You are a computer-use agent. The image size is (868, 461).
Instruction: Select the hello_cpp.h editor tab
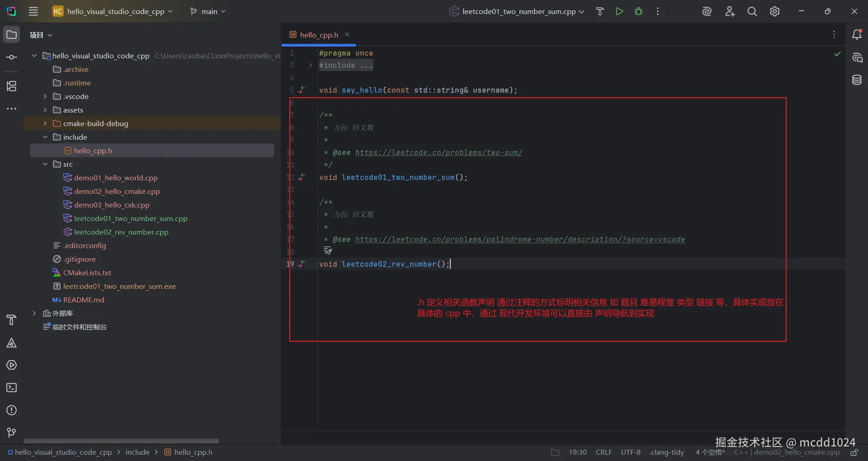point(318,35)
